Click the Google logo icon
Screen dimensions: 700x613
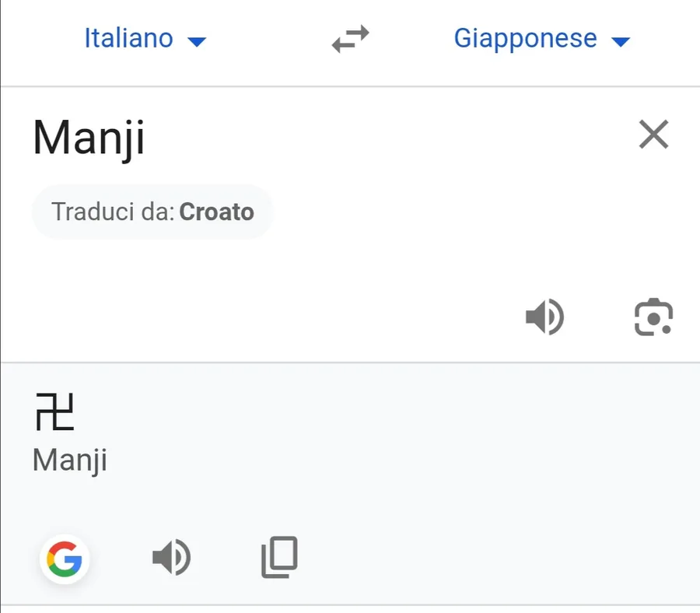[65, 559]
